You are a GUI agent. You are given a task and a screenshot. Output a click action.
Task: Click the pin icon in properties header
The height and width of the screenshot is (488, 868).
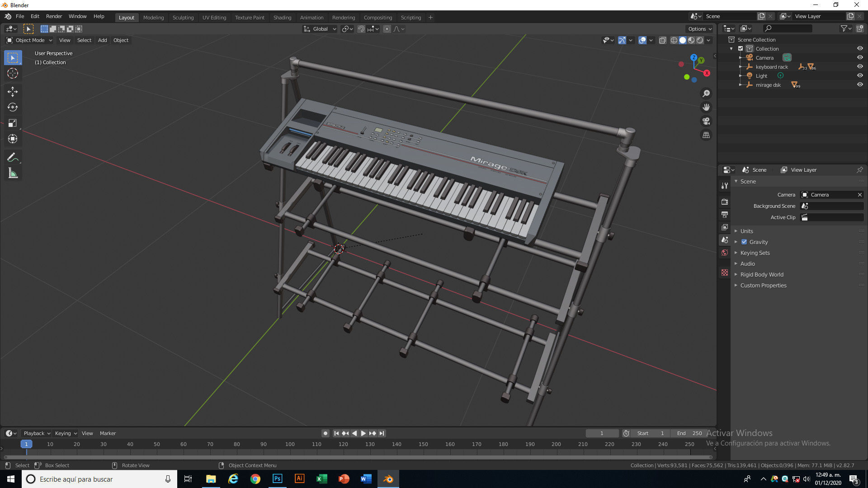[859, 170]
